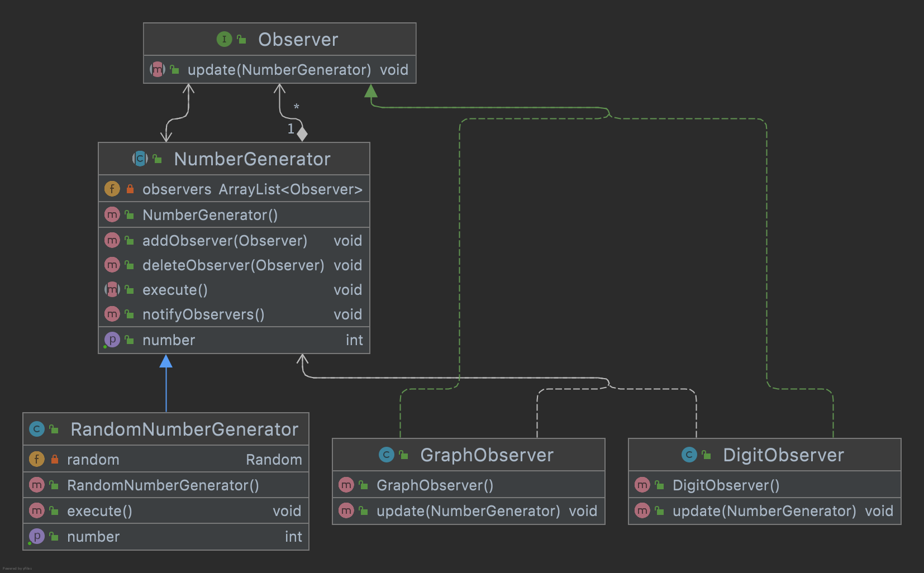The height and width of the screenshot is (573, 924).
Task: Click the property icon next to number in NumberGenerator
Action: tap(112, 340)
